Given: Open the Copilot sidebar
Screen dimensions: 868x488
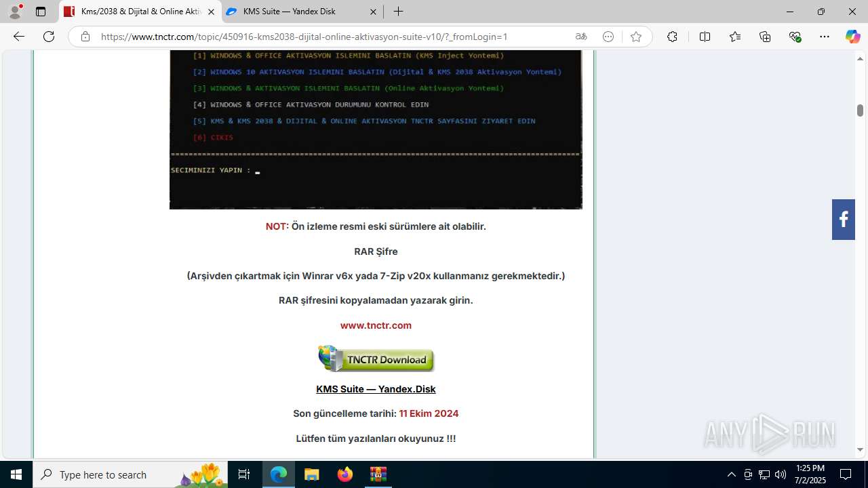Looking at the screenshot, I should pyautogui.click(x=852, y=37).
